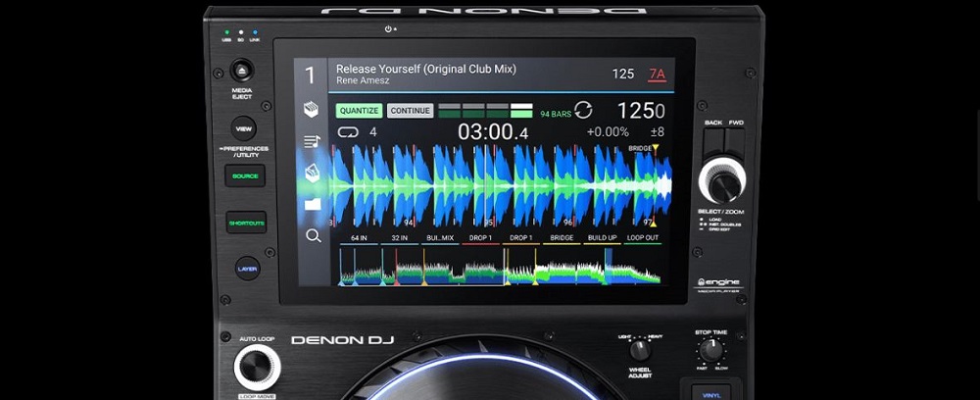Push the round VIEW button

(243, 128)
